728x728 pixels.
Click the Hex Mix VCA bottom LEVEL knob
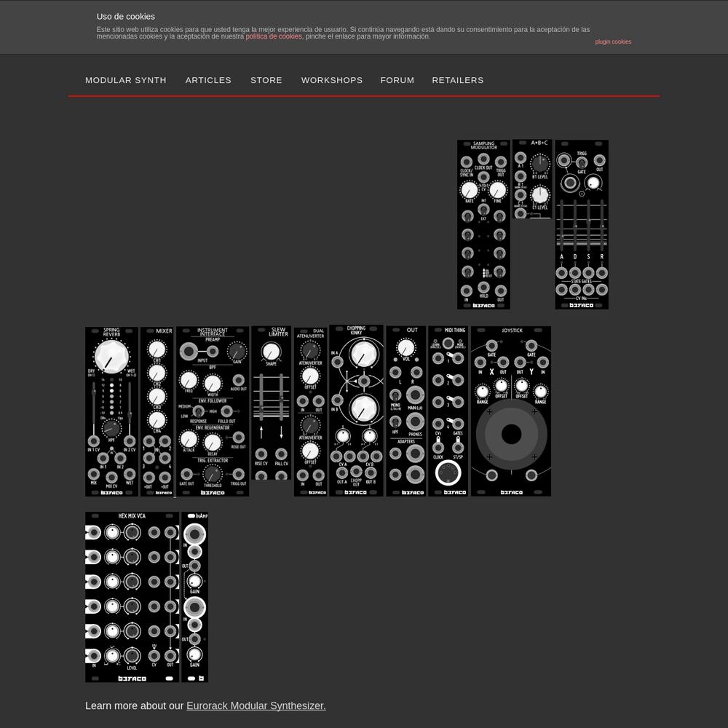point(132,656)
